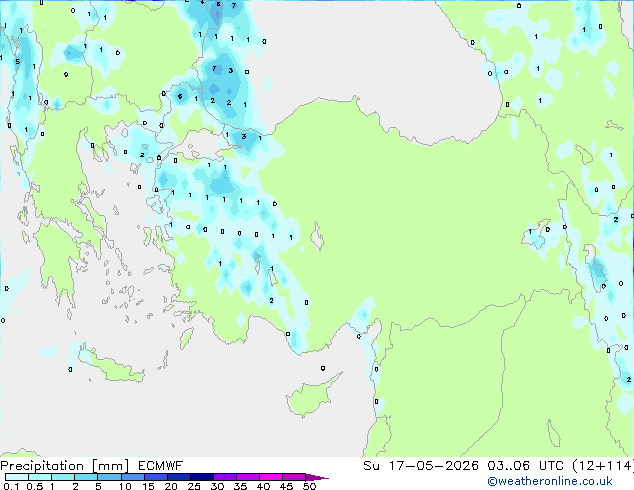Select the 40–45 mm magenta legend swatch
The width and height of the screenshot is (634, 490).
271,477
